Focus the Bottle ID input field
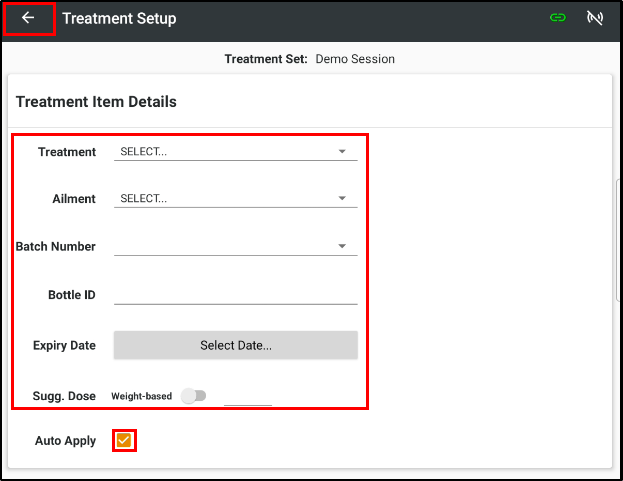This screenshot has width=623, height=481. point(236,295)
